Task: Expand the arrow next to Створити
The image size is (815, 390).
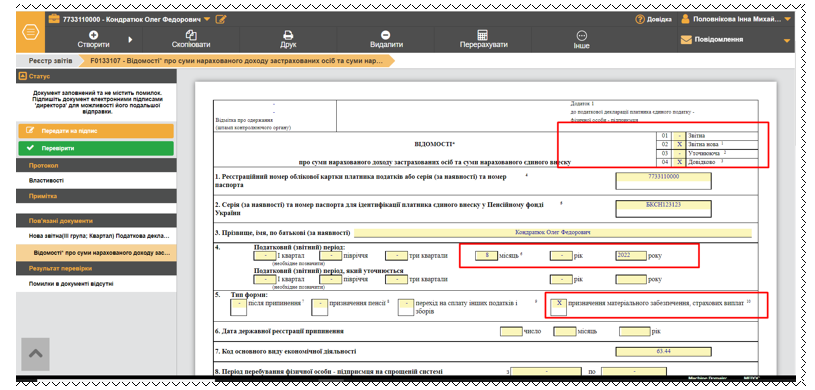Action: (x=130, y=40)
